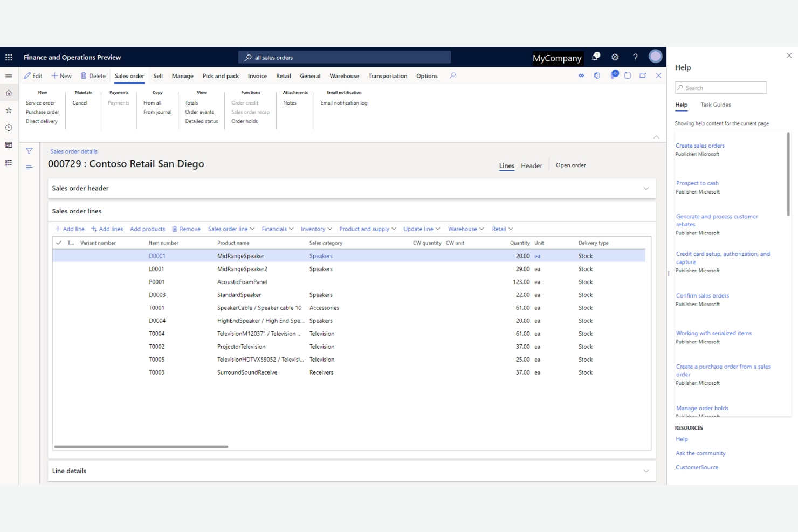
Task: Open the Update line dropdown
Action: pos(421,229)
